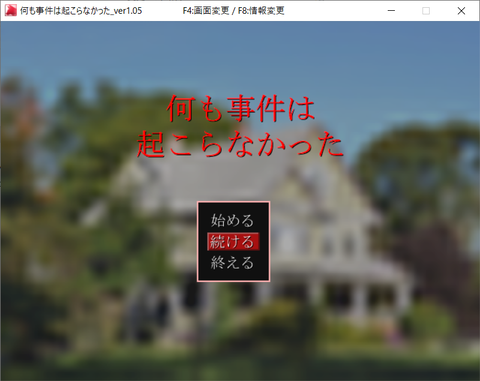Select 始める to start a new game
This screenshot has width=480, height=381.
[232, 220]
